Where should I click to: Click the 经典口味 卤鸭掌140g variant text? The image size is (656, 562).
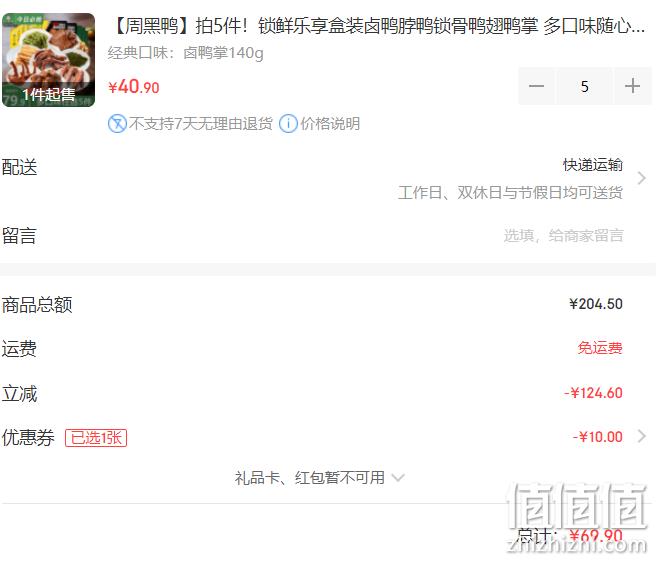coord(185,53)
